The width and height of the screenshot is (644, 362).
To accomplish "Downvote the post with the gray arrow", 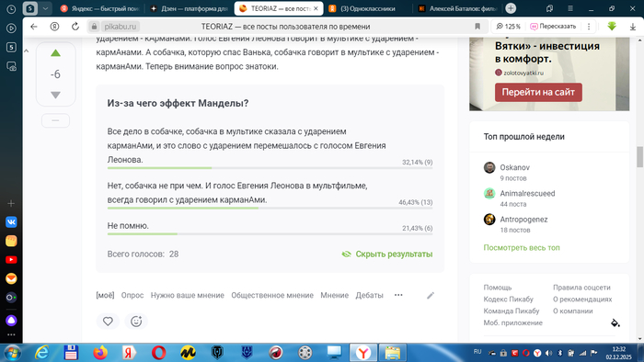I will tap(55, 95).
